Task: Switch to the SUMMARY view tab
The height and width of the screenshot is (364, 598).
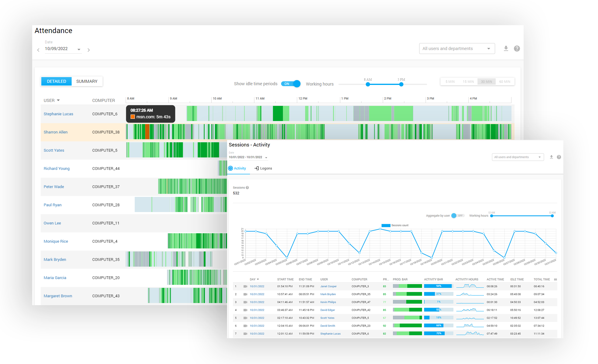Action: (x=87, y=81)
